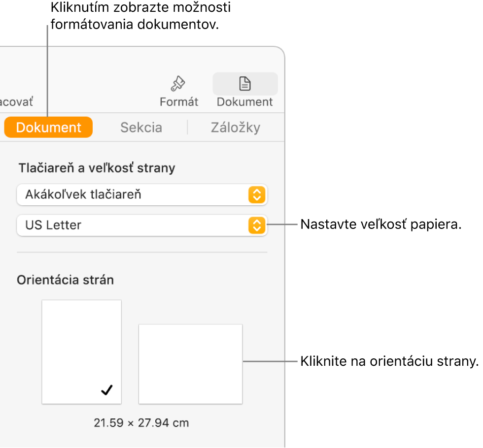Screen dimensions: 483x448
Task: Open the Záložky tab
Action: click(236, 128)
